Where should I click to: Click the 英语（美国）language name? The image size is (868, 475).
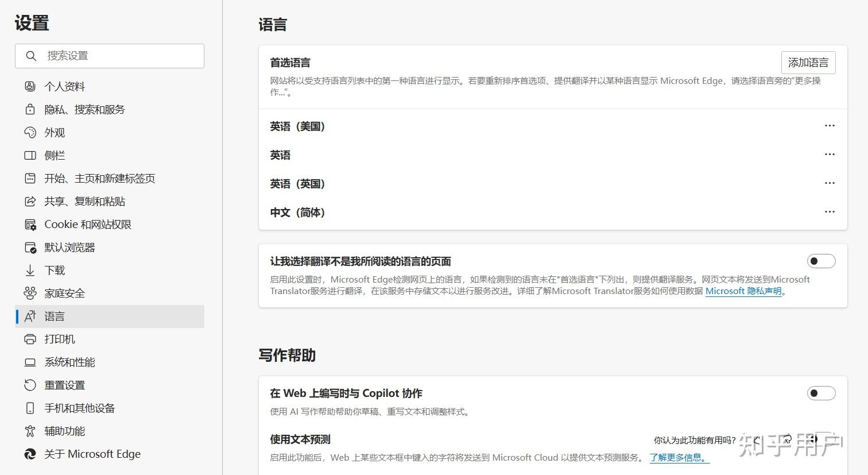click(x=297, y=126)
